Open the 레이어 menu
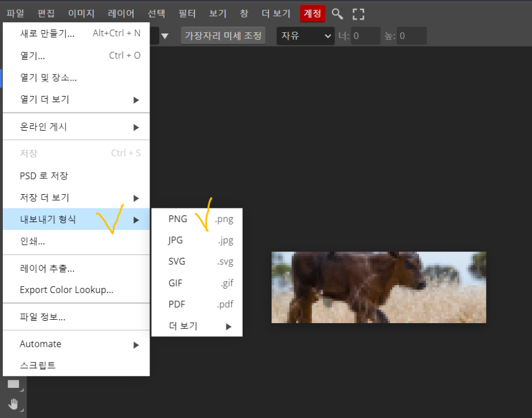Image resolution: width=532 pixels, height=418 pixels. (121, 14)
